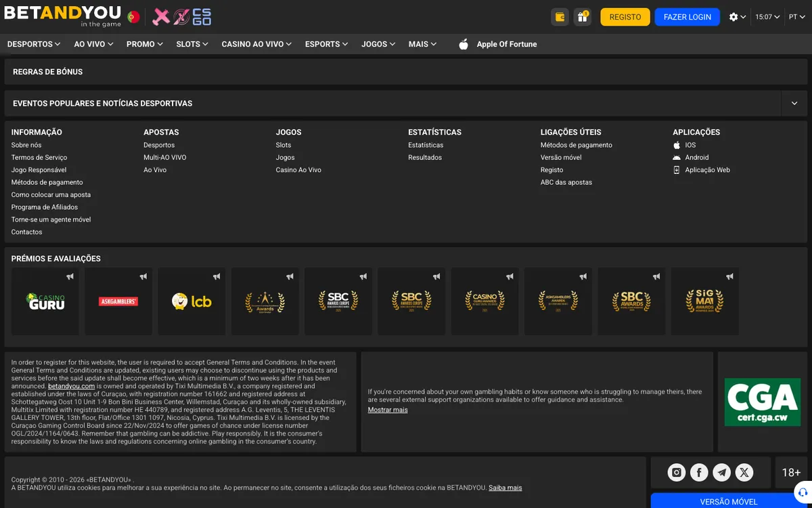Open Estatísticas link

click(426, 145)
